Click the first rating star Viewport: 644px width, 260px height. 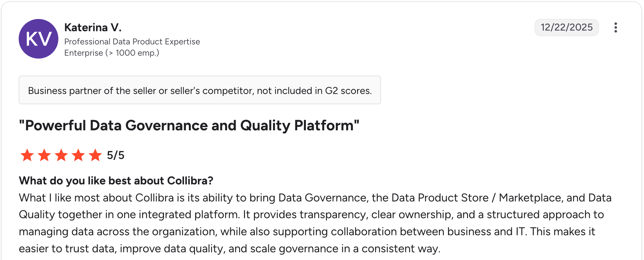tap(27, 155)
